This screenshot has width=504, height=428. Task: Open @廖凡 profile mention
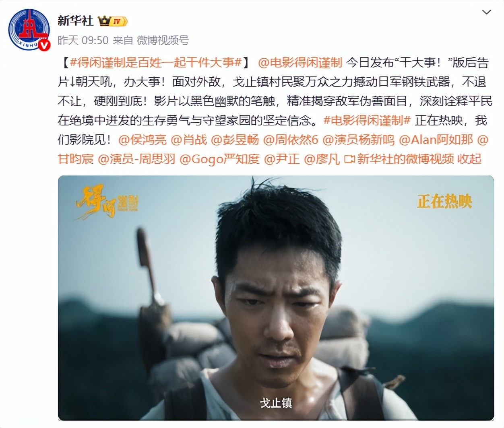coord(322,159)
